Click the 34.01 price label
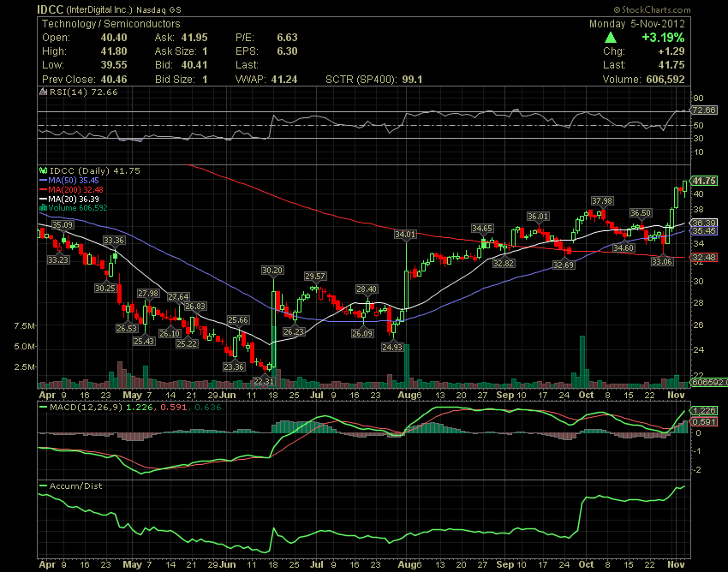The width and height of the screenshot is (728, 572). [405, 235]
